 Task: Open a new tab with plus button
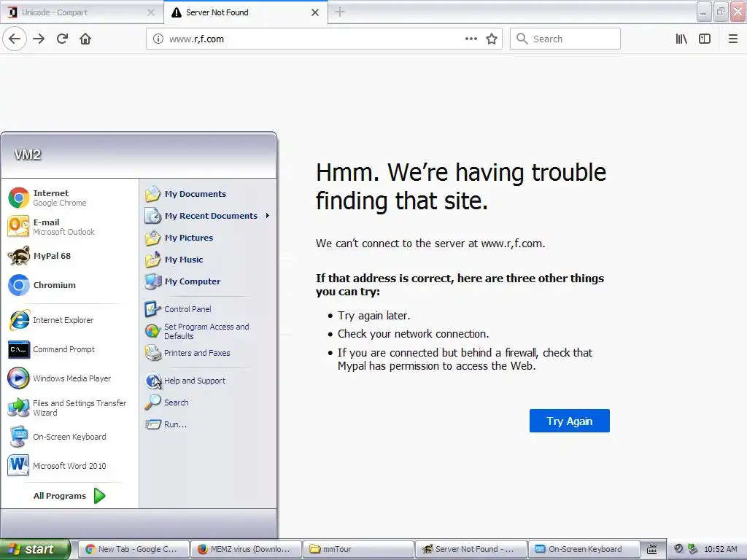340,12
